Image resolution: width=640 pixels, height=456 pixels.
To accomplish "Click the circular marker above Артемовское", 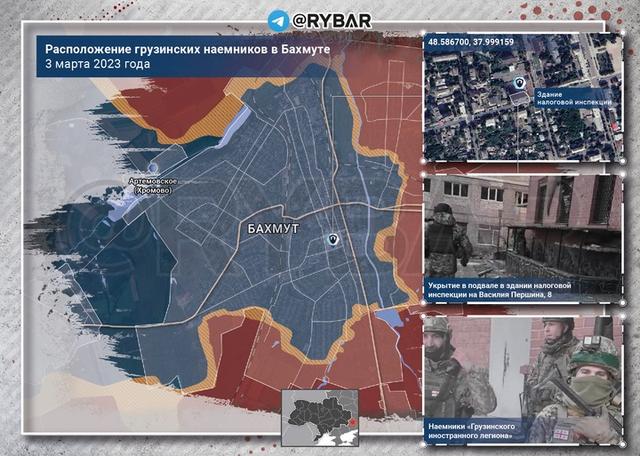I will point(152,167).
